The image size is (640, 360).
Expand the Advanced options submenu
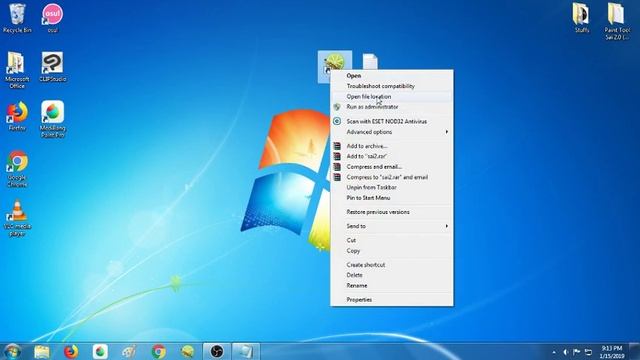pyautogui.click(x=392, y=132)
